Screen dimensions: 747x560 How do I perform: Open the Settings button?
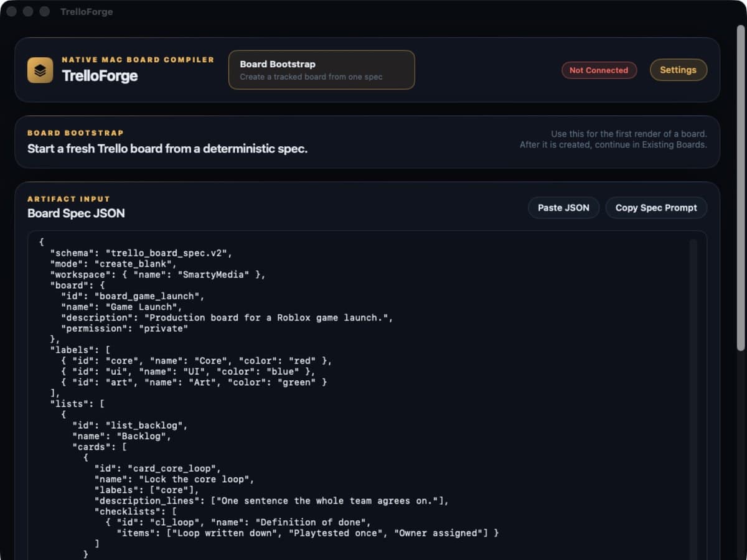click(x=678, y=70)
